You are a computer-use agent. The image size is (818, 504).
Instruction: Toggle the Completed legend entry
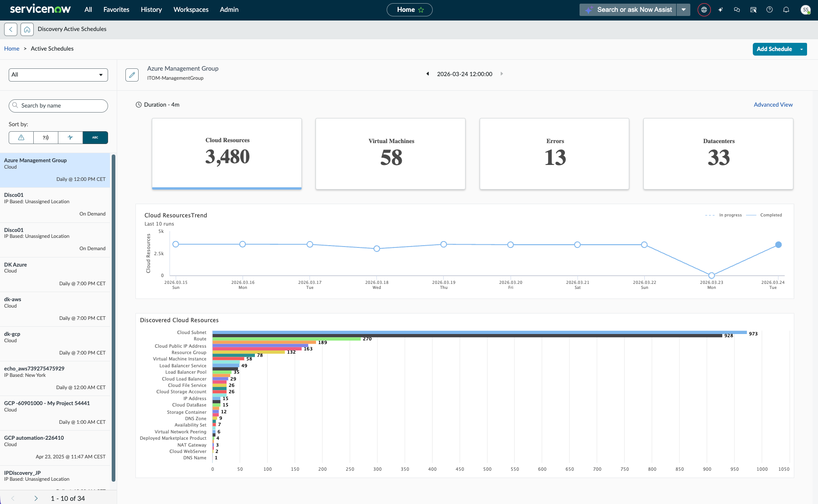coord(764,215)
